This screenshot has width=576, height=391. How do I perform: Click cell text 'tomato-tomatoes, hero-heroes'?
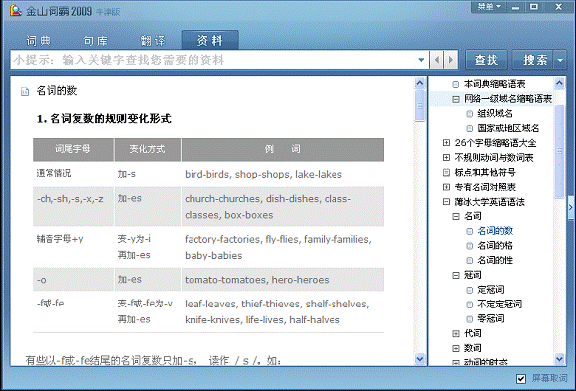257,280
